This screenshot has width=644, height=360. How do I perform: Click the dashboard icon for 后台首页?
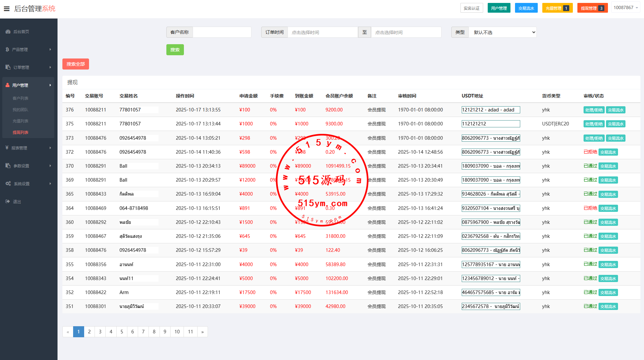tap(8, 32)
